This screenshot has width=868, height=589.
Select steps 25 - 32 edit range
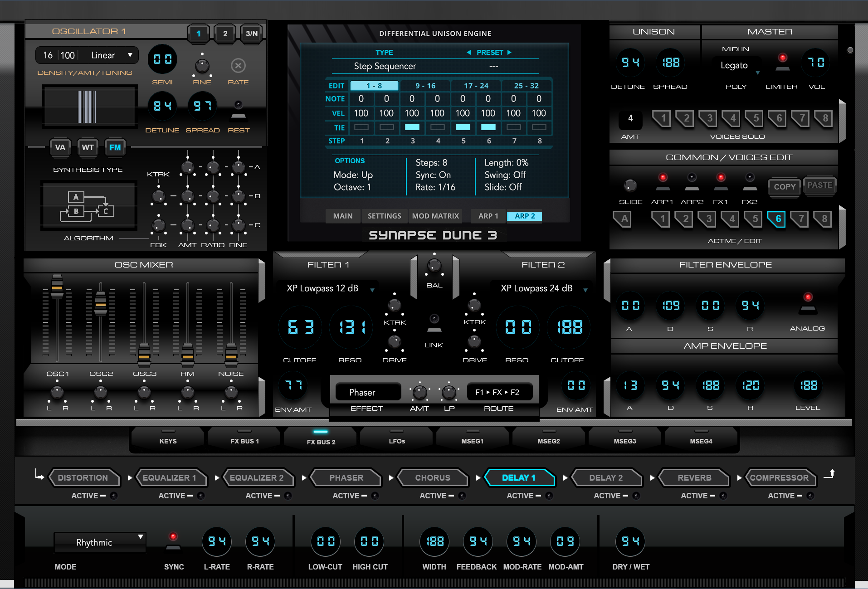(x=527, y=86)
